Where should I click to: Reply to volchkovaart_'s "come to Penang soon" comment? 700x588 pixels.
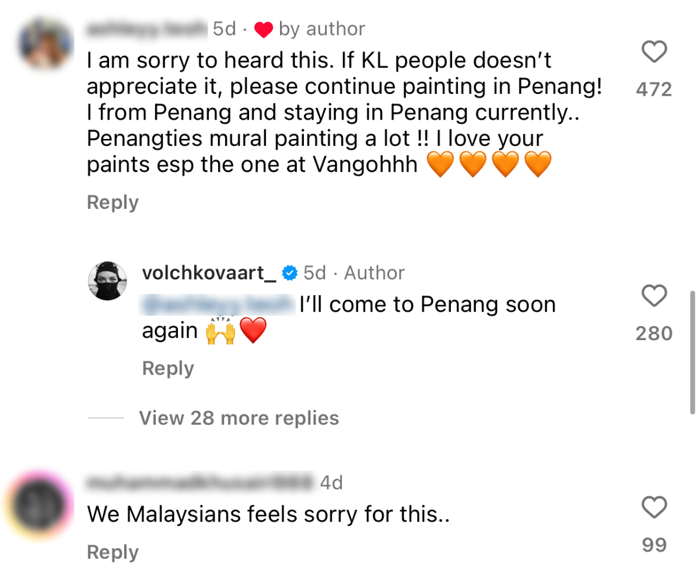click(168, 369)
